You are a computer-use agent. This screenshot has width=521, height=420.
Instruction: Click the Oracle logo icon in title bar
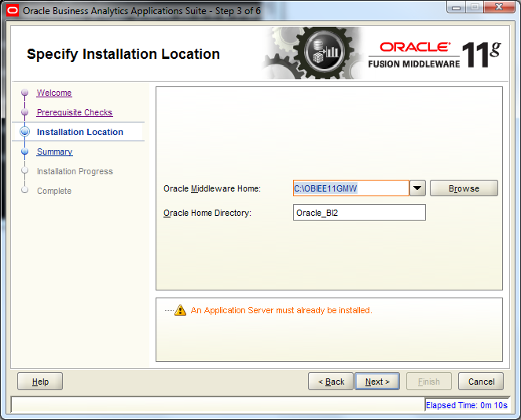(x=13, y=11)
